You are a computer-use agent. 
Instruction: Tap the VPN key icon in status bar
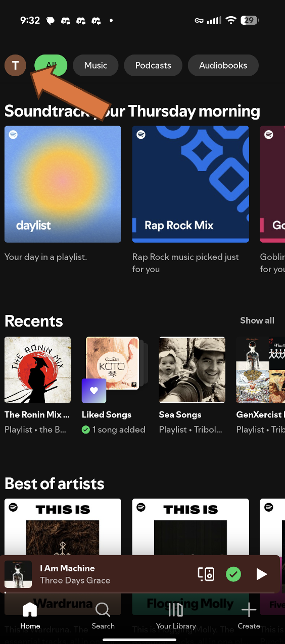click(199, 21)
